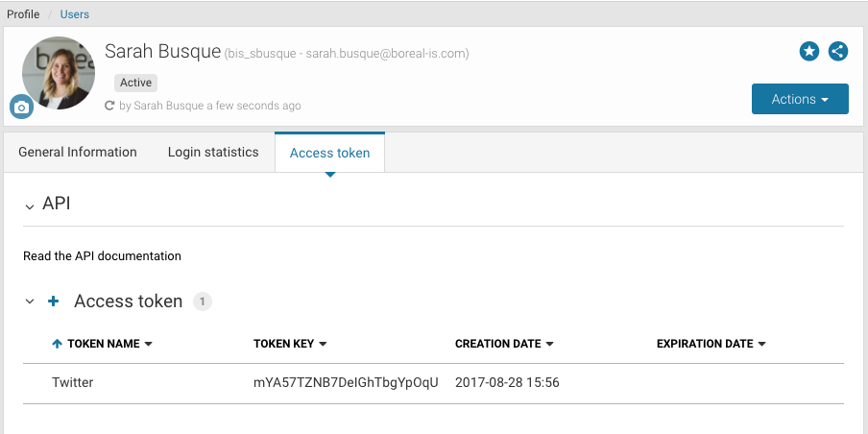The width and height of the screenshot is (868, 434).
Task: Click the share icon
Action: (838, 52)
